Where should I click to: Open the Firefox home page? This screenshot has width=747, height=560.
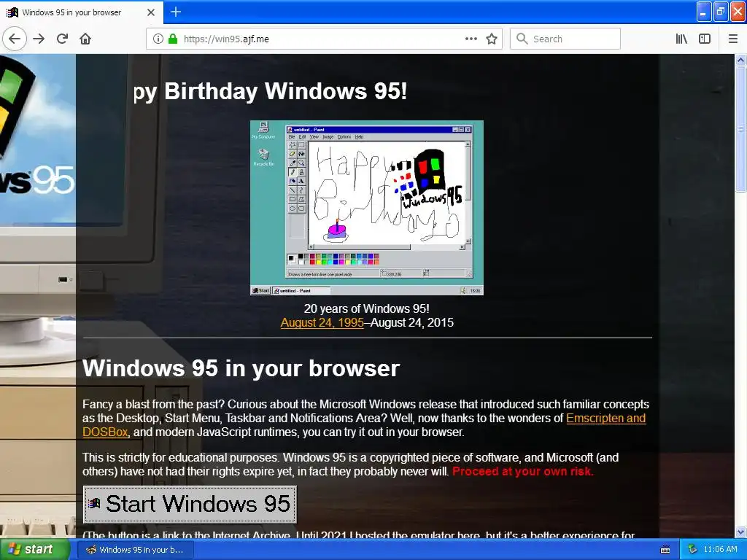[x=85, y=39]
